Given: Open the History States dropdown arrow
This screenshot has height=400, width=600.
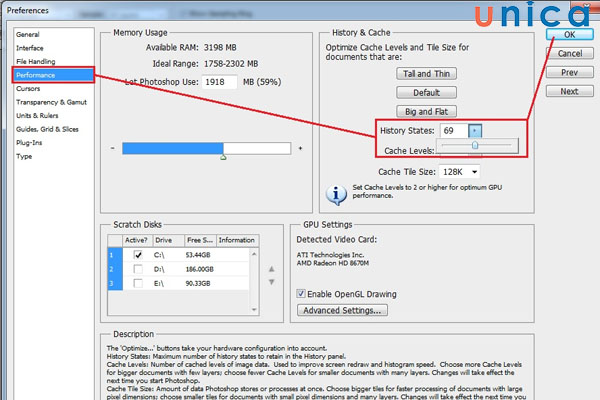Looking at the screenshot, I should pos(475,131).
